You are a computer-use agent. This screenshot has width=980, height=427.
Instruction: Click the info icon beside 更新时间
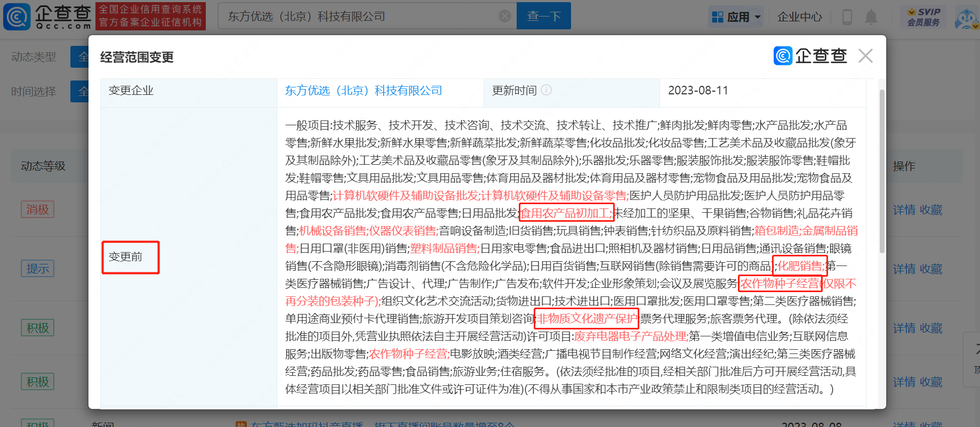[546, 90]
